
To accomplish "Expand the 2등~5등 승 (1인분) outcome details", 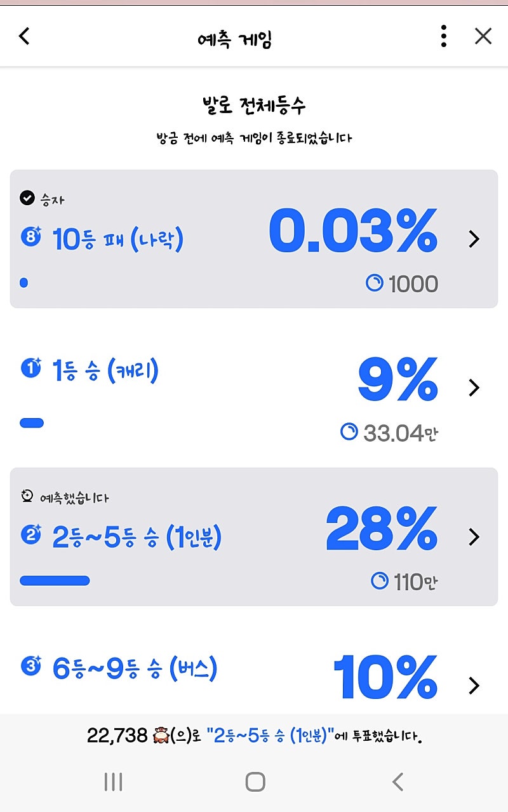I will pyautogui.click(x=474, y=538).
